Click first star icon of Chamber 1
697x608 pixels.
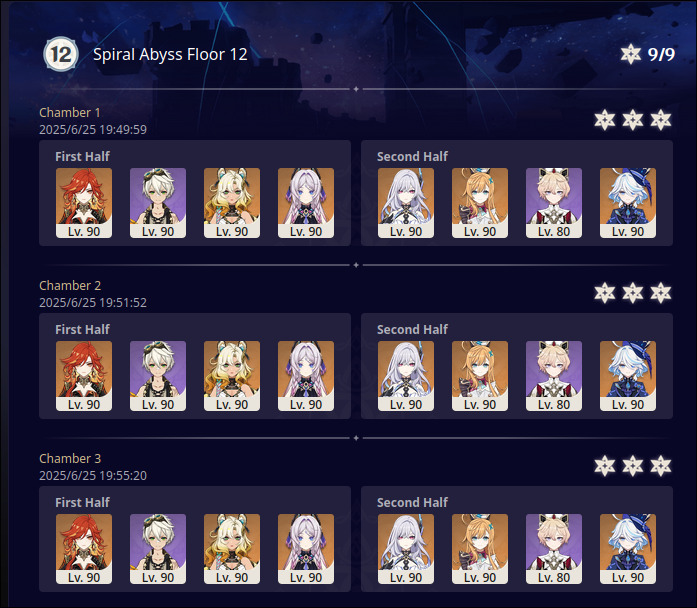(x=605, y=120)
